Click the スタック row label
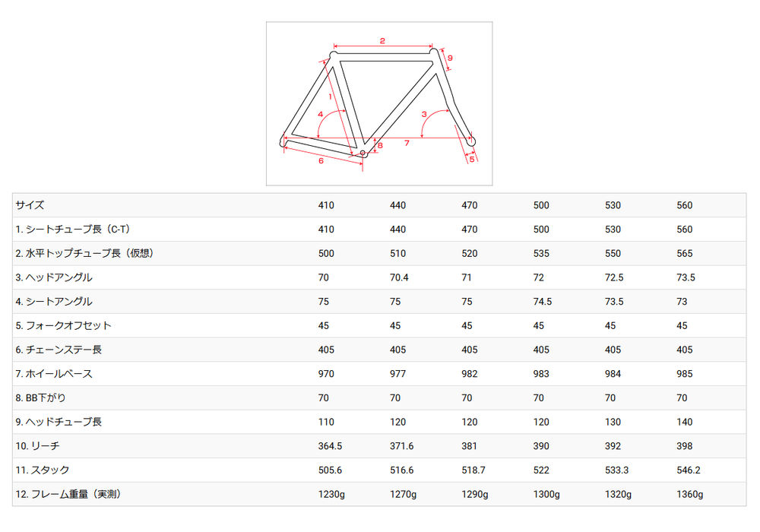760x532 pixels. pos(43,470)
